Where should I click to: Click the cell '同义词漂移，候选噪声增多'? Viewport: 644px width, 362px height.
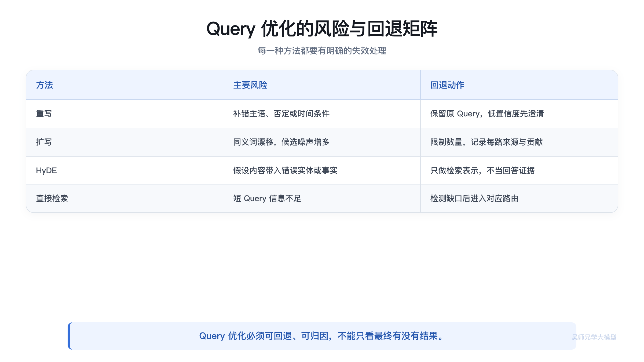321,142
